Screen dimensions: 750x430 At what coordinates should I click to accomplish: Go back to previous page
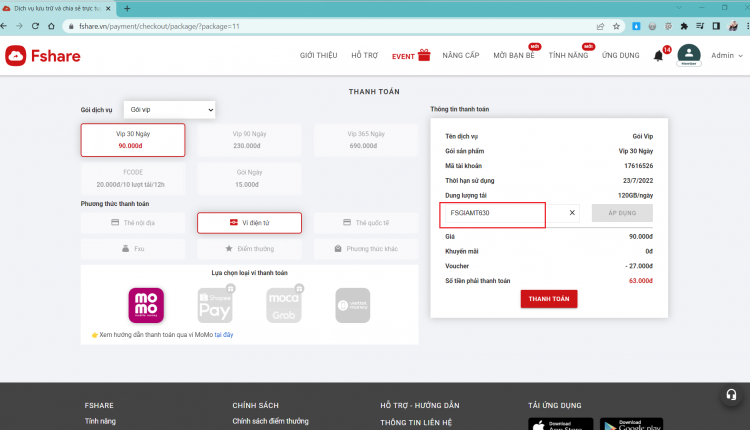[x=4, y=26]
